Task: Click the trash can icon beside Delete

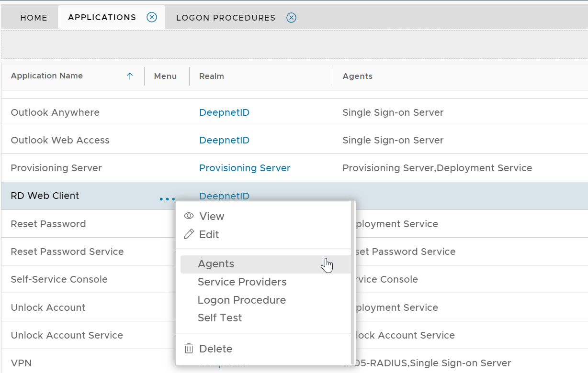Action: pos(189,349)
